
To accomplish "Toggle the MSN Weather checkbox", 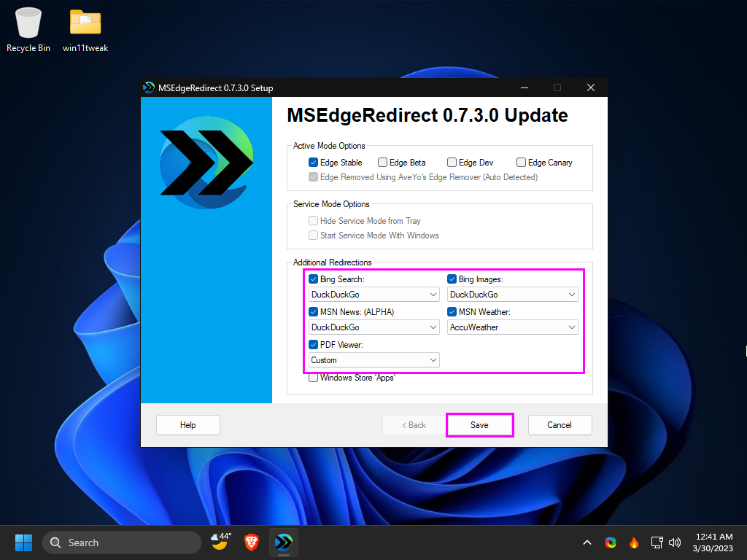I will pyautogui.click(x=452, y=312).
